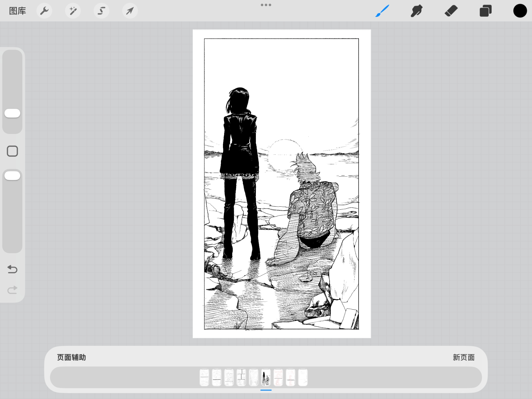The width and height of the screenshot is (532, 399).
Task: Open the Adjustments magic wand menu
Action: point(73,11)
